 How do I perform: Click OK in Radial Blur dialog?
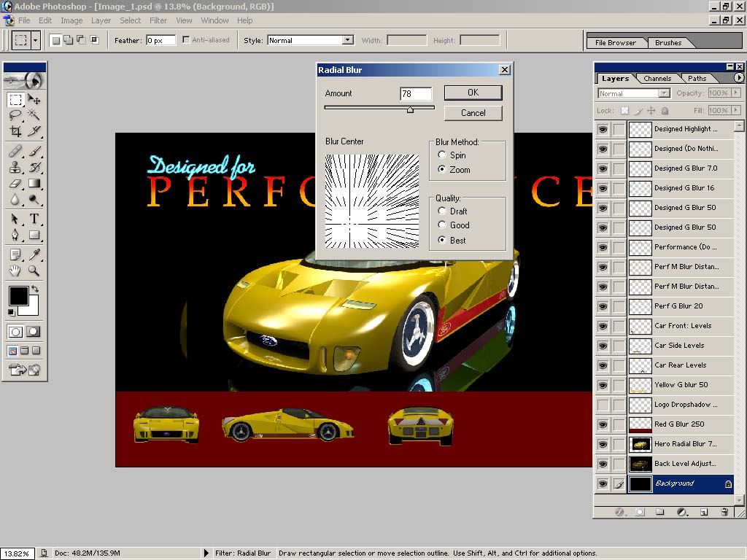(x=473, y=93)
